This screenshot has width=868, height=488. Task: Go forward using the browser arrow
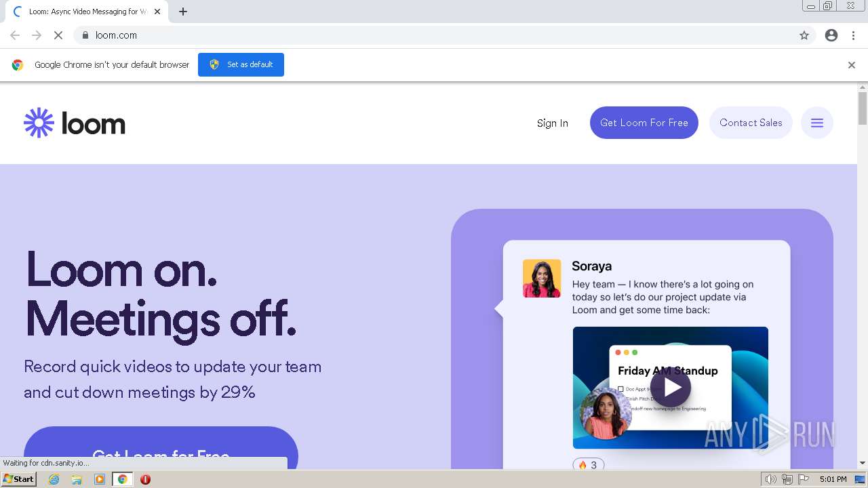(x=37, y=35)
